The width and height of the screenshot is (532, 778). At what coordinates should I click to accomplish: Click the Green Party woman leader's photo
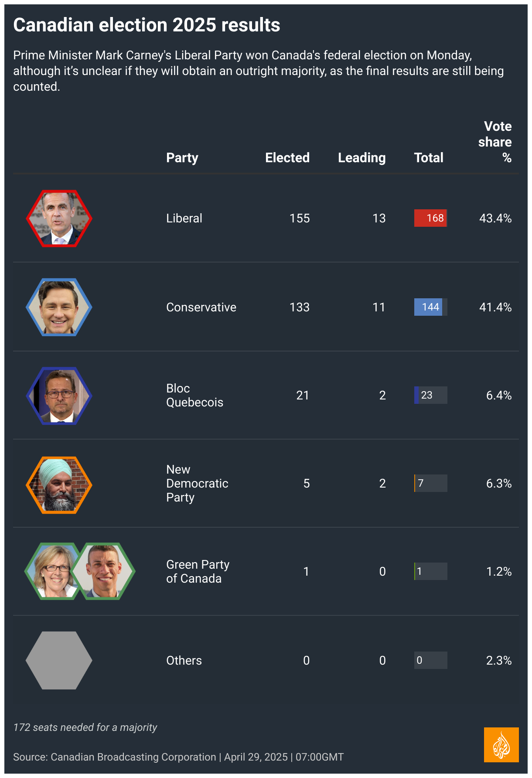pyautogui.click(x=53, y=571)
